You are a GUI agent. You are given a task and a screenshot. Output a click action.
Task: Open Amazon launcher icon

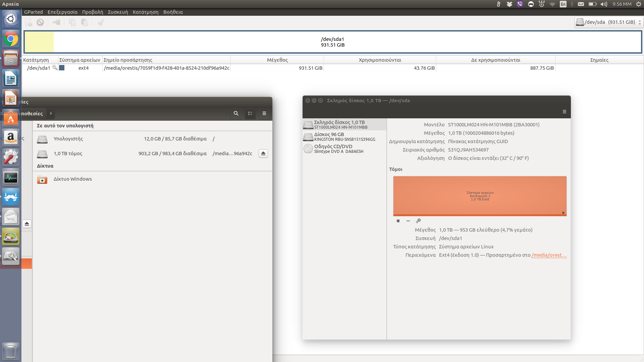click(11, 138)
